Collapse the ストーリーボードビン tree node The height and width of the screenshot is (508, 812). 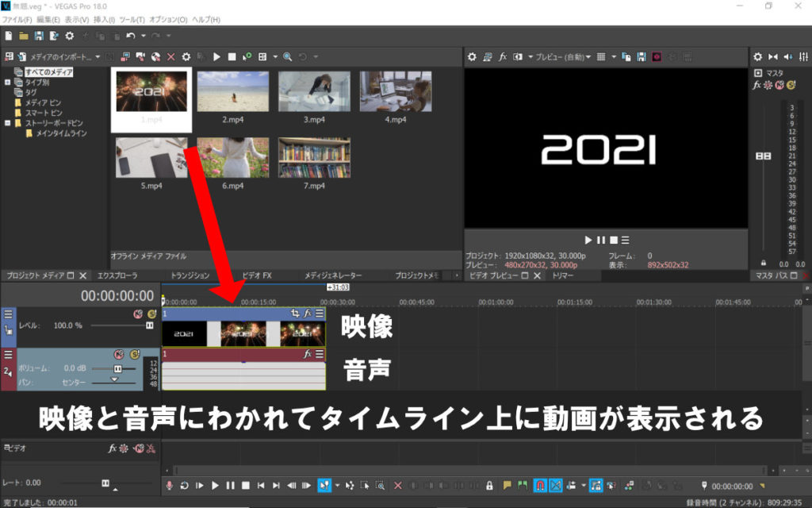coord(7,123)
